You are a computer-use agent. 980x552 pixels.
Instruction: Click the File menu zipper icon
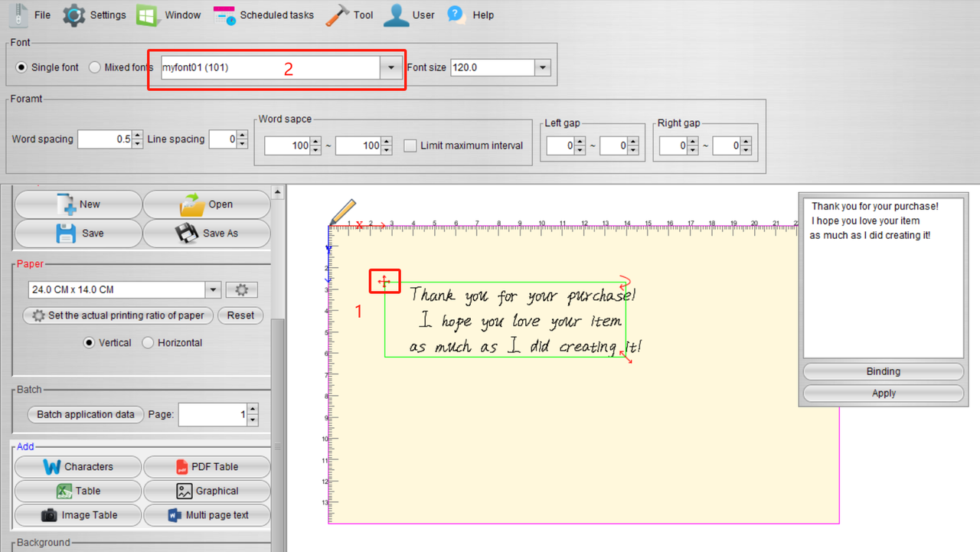coord(18,15)
